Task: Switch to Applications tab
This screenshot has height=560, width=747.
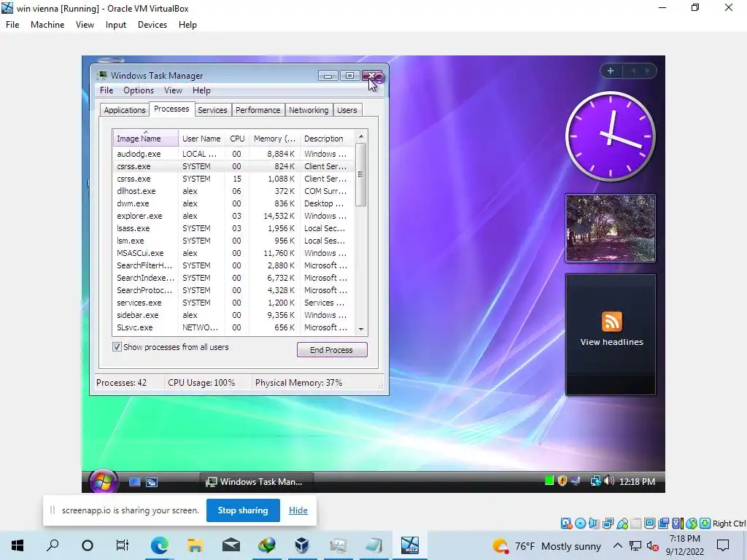Action: pyautogui.click(x=124, y=110)
